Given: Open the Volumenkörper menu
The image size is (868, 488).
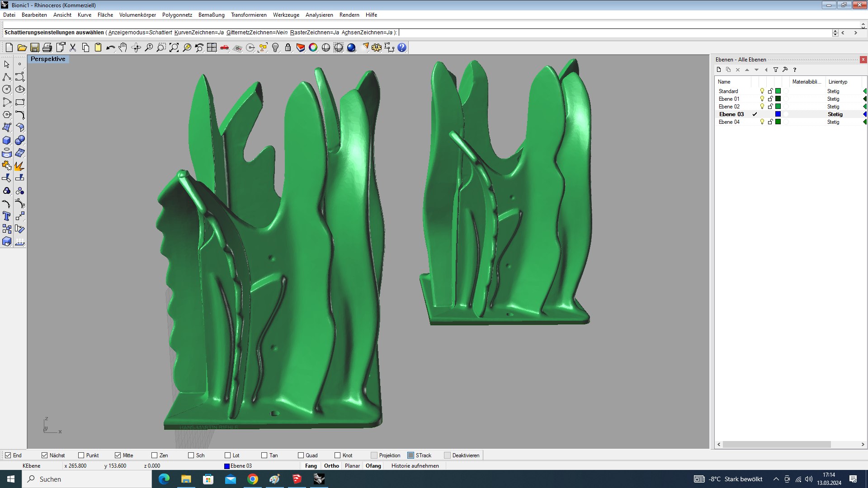Looking at the screenshot, I should pyautogui.click(x=137, y=15).
